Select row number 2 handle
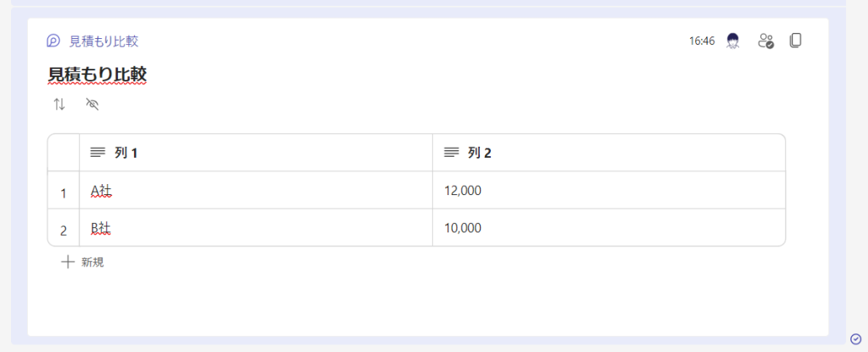 [x=64, y=230]
